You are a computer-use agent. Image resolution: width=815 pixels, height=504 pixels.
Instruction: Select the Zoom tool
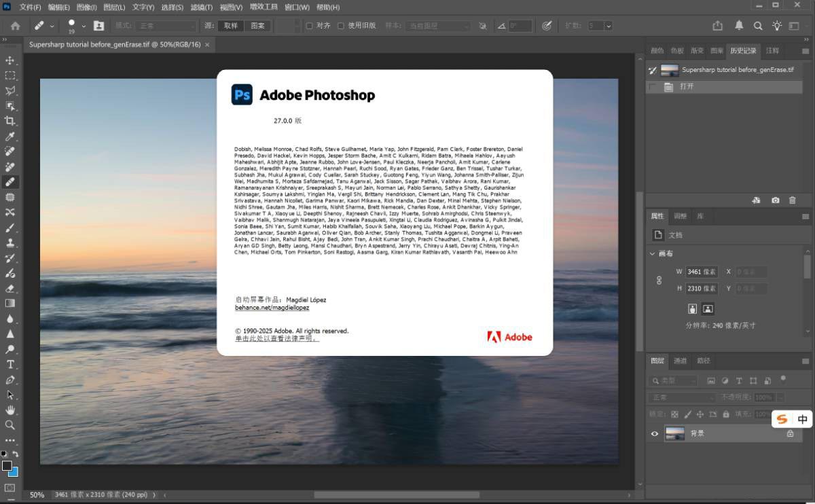10,425
